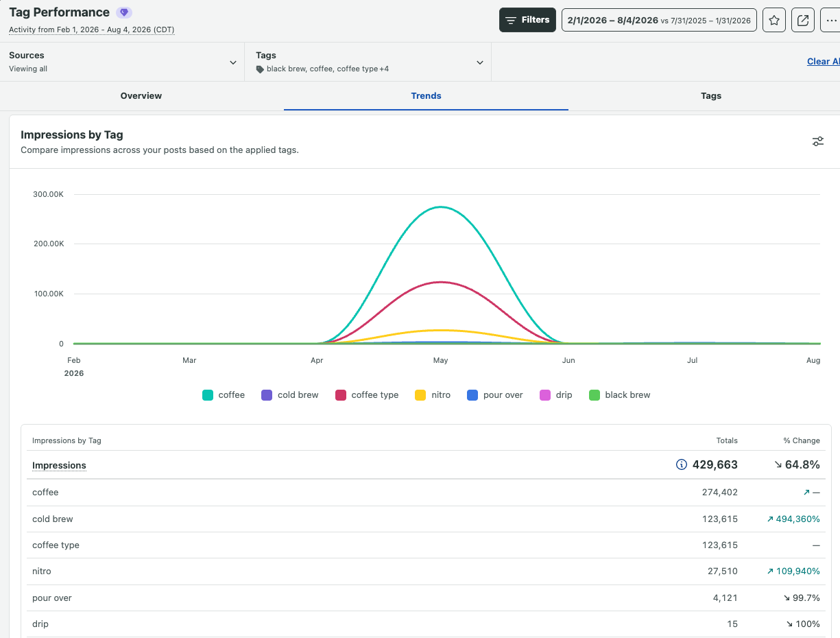The image size is (840, 638).
Task: Click the tag icon under Tags
Action: coord(260,69)
